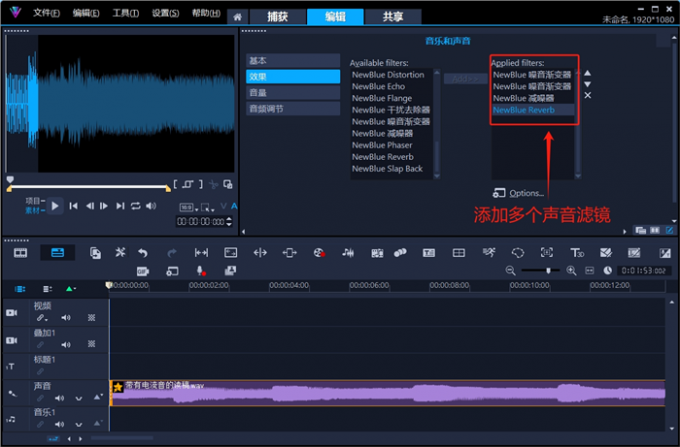Open the preview resize/crop mode dropdown
The height and width of the screenshot is (447, 680).
coord(207,208)
